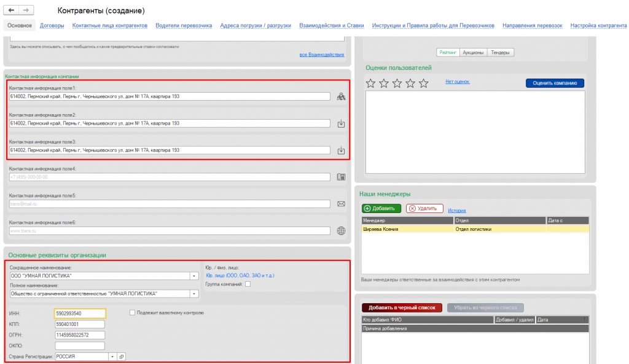Open the Настройка контрагента tab
This screenshot has height=364, width=629.
(x=598, y=25)
